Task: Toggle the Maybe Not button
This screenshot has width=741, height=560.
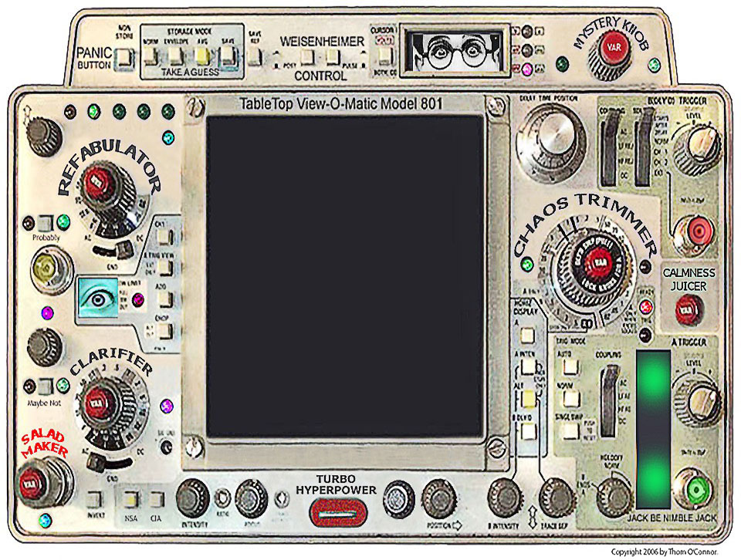Action: tap(46, 385)
